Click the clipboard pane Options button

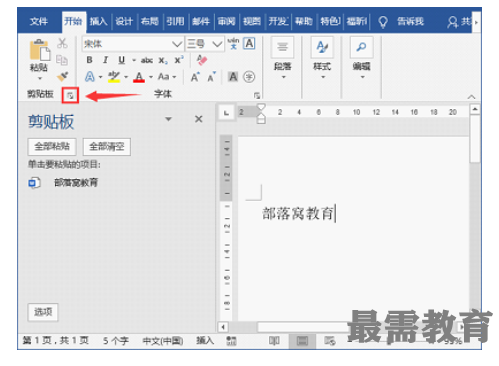[43, 312]
